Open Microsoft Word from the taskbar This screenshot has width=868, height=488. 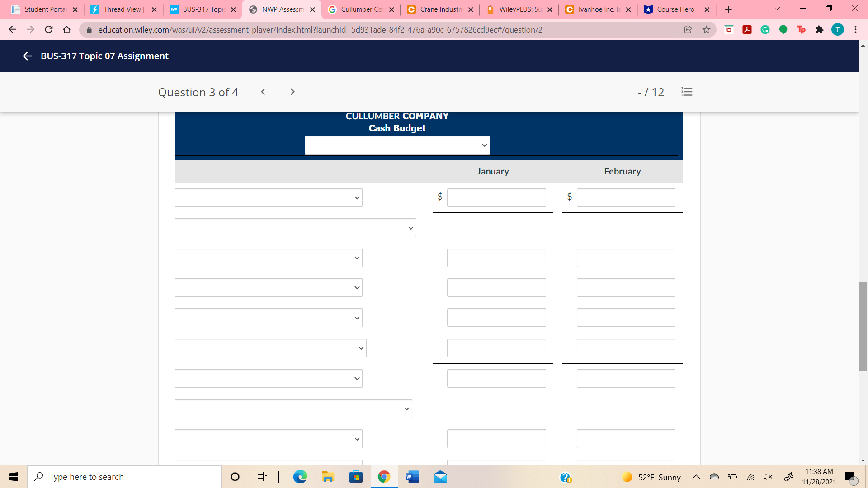pyautogui.click(x=411, y=477)
